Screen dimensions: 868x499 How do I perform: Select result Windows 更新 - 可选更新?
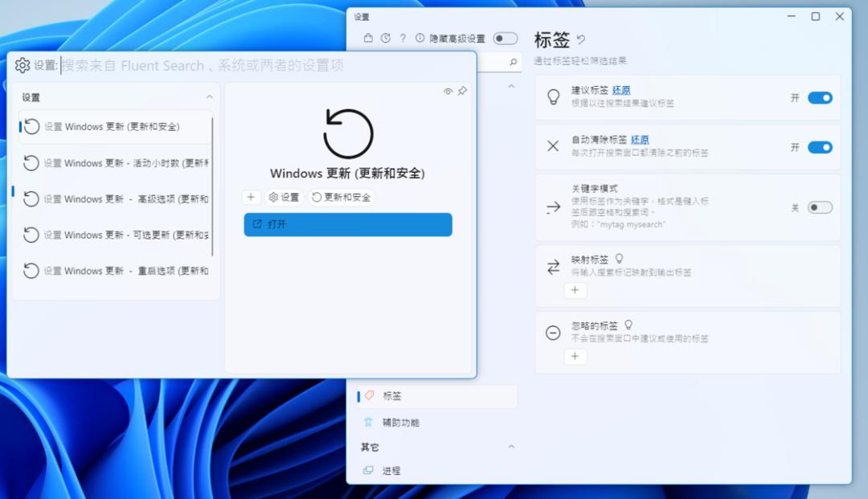pos(115,235)
